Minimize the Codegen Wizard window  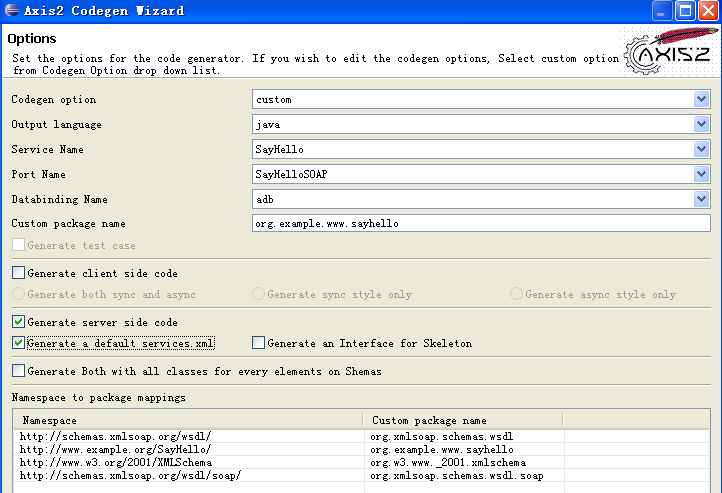(x=662, y=11)
